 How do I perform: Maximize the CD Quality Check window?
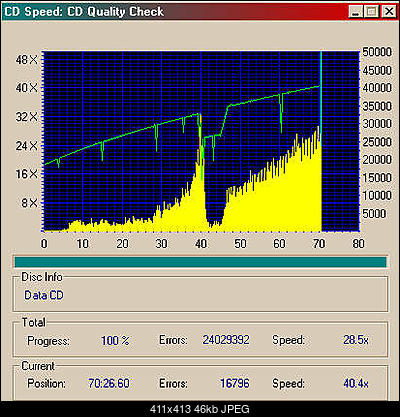click(371, 12)
